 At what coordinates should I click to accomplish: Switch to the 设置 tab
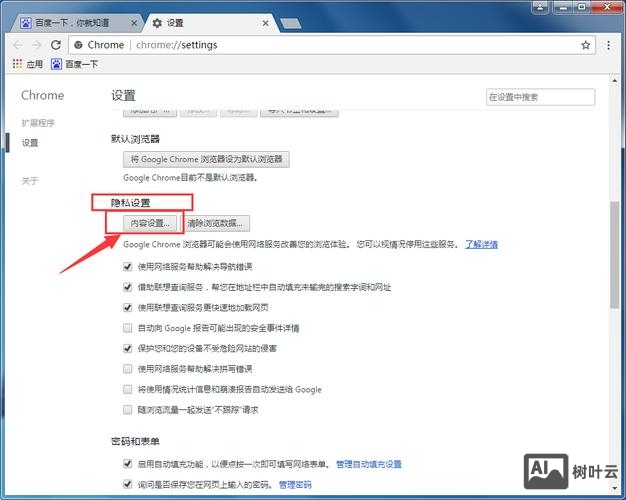[210, 23]
